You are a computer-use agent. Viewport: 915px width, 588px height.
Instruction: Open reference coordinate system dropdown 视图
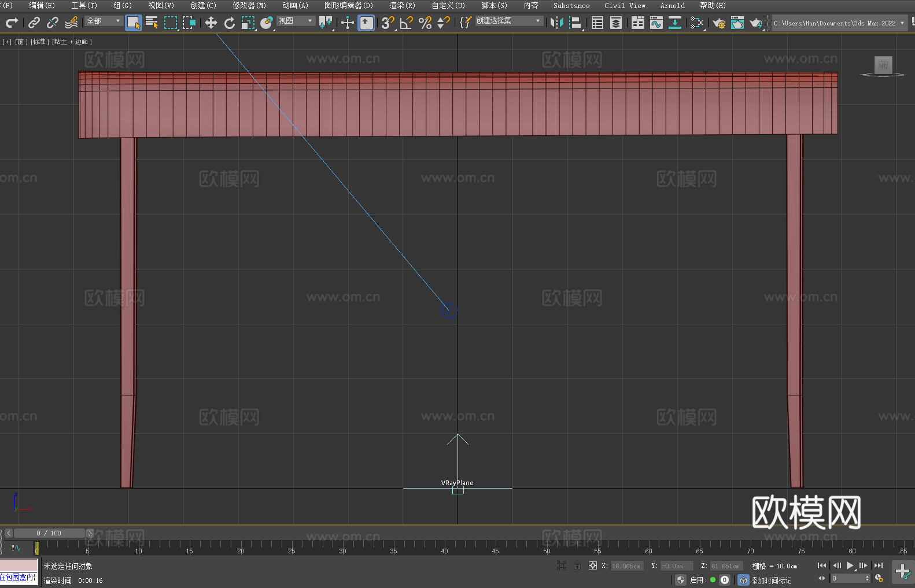pyautogui.click(x=296, y=21)
